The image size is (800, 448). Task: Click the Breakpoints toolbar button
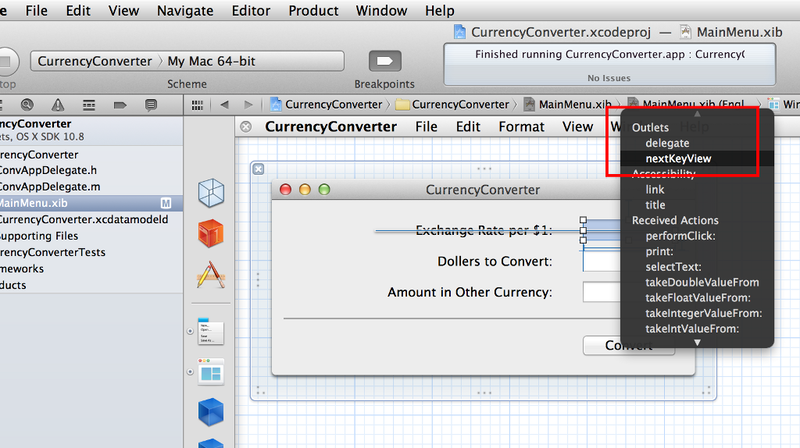[x=386, y=61]
